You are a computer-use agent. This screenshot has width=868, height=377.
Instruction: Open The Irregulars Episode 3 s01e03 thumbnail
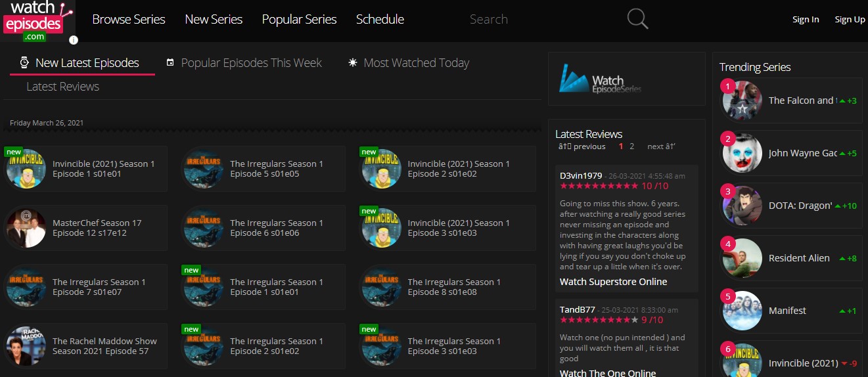click(382, 346)
